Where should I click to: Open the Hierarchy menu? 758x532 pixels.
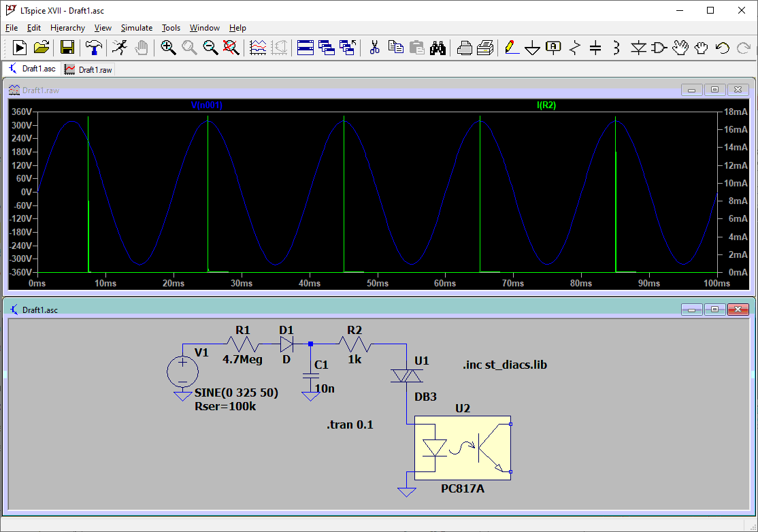pyautogui.click(x=67, y=27)
